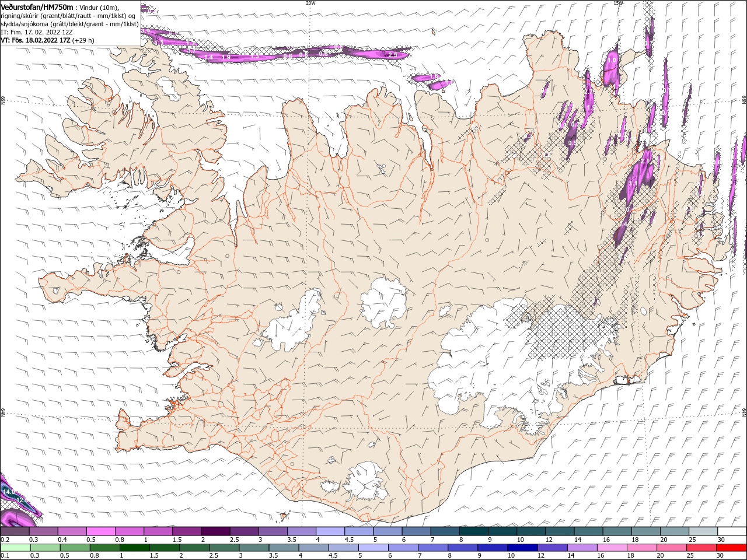This screenshot has height=560, width=747.
Task: Select the 'IT: Fim. 17. 02. 2022 12Z' line
Action: click(x=36, y=32)
